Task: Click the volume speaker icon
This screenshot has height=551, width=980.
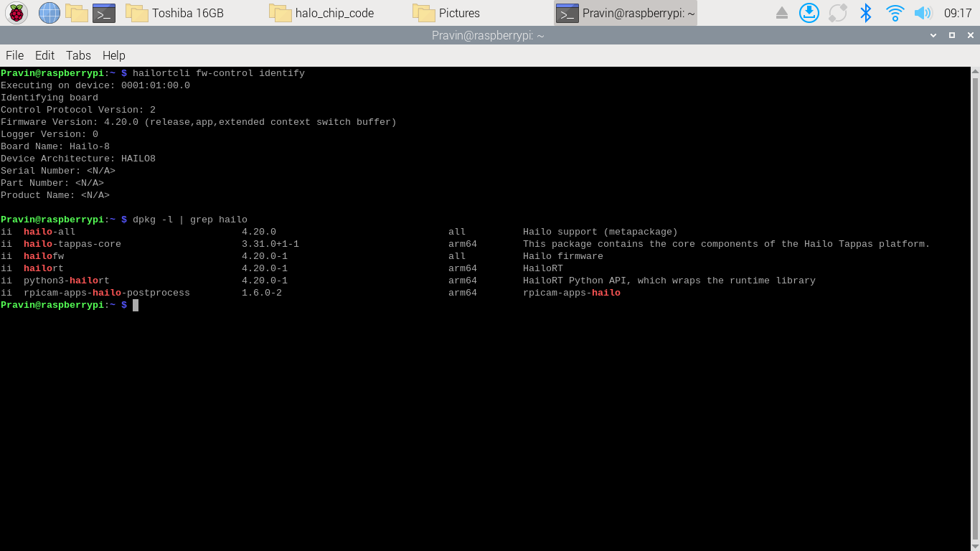Action: 923,13
